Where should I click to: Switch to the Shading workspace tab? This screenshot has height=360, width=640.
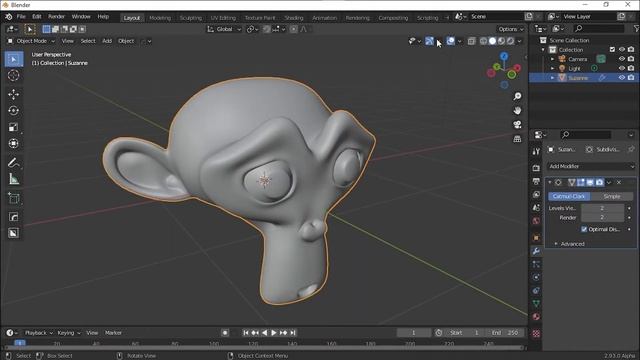294,18
